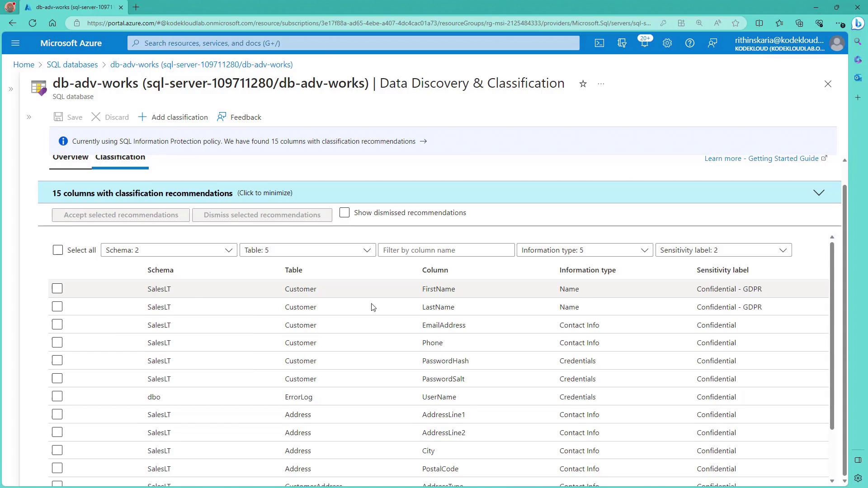Go to Home breadcrumb
Screen dimensions: 868x488
point(24,65)
